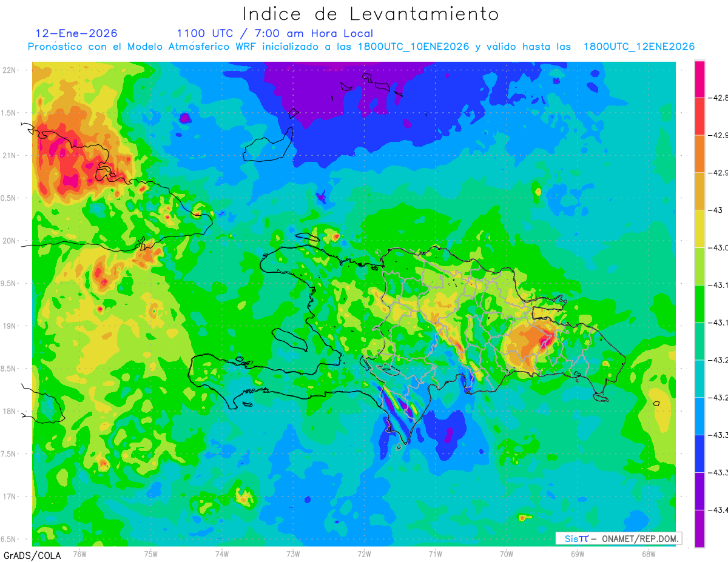Image resolution: width=728 pixels, height=562 pixels.
Task: Click the yellow-green colorbar swatch
Action: tap(699, 266)
